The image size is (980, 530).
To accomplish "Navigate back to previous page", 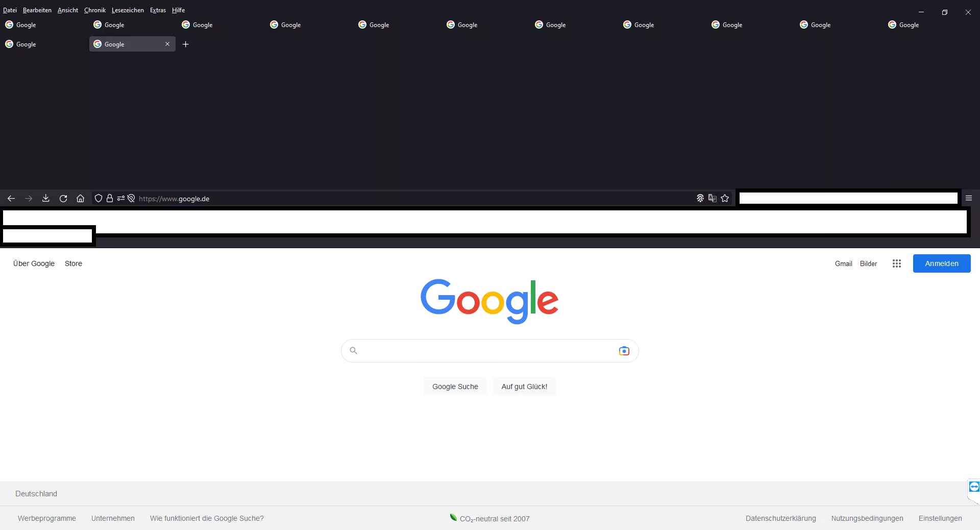I will [x=11, y=199].
